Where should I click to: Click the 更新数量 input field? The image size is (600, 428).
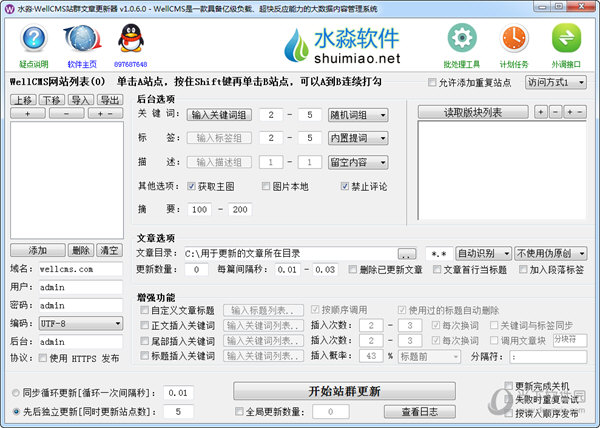click(197, 269)
